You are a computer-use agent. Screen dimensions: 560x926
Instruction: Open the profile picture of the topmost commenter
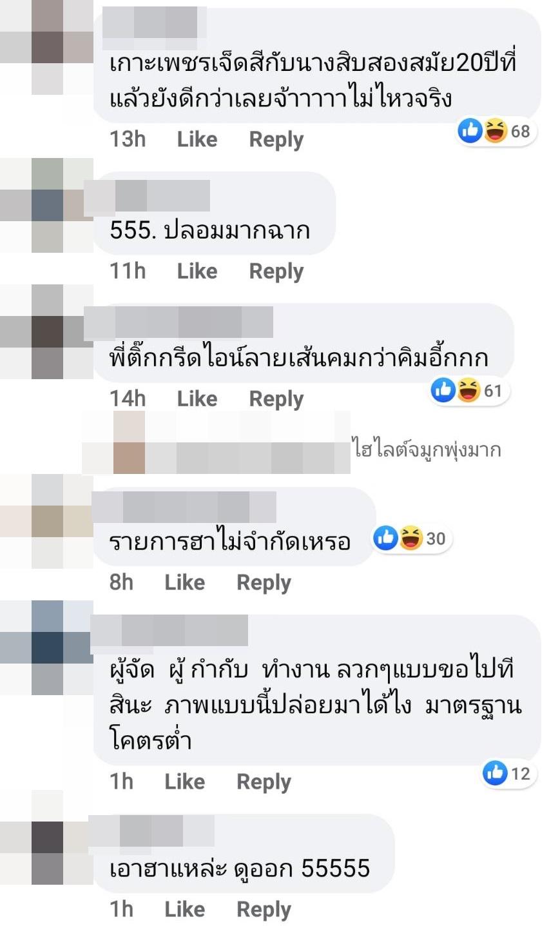click(x=47, y=48)
